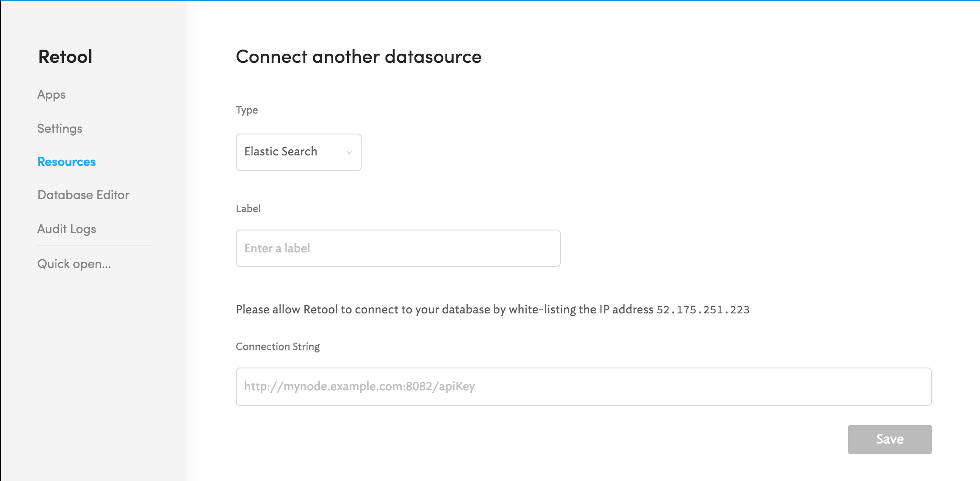
Task: Click the Label caption above input
Action: click(248, 209)
